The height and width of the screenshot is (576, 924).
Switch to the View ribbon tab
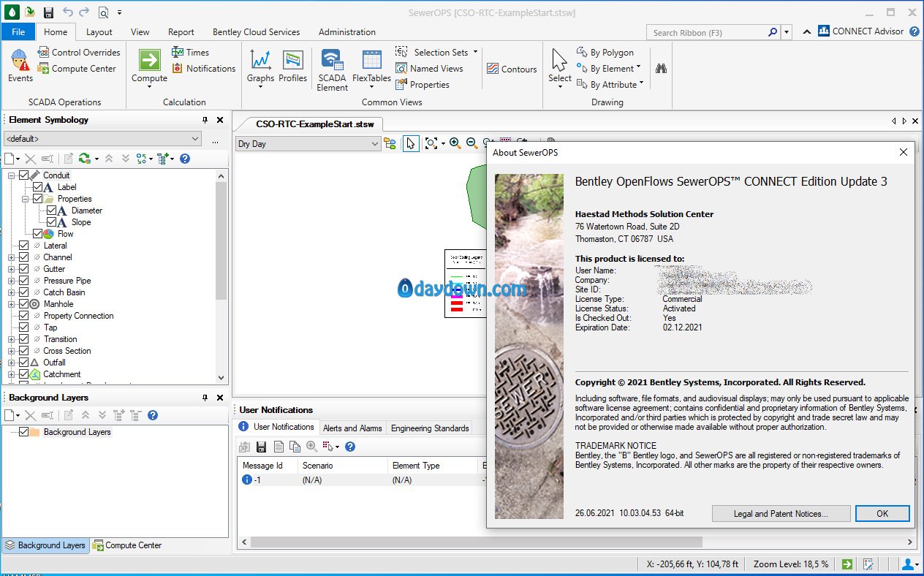tap(140, 31)
